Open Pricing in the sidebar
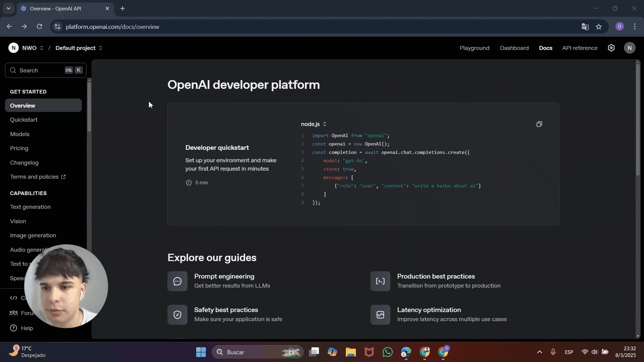644x362 pixels. coord(19,148)
